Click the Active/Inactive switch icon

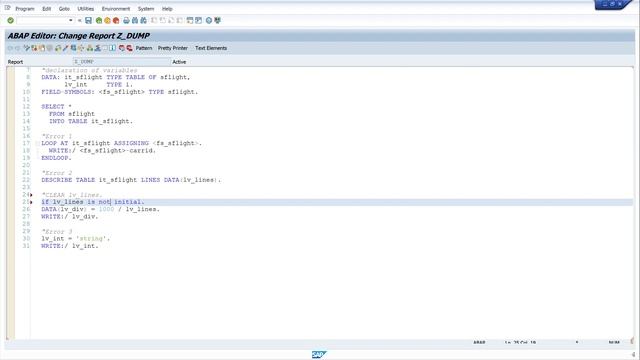coord(34,48)
